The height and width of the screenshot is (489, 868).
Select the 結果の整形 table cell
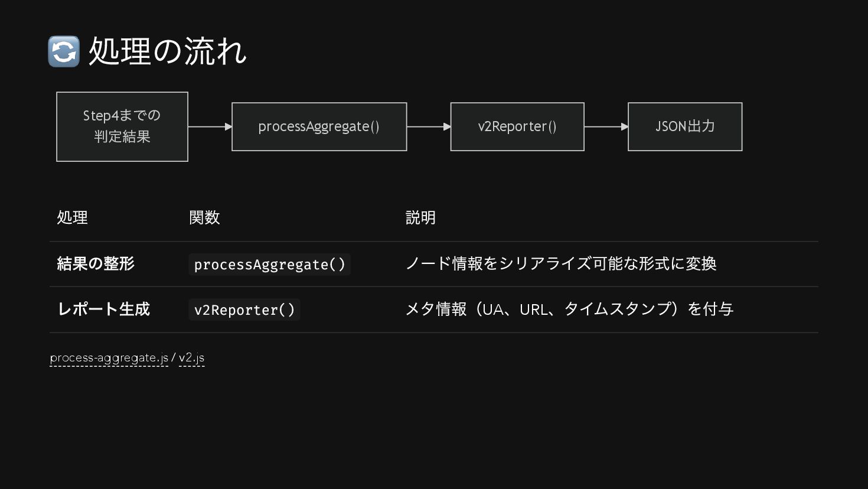point(96,263)
